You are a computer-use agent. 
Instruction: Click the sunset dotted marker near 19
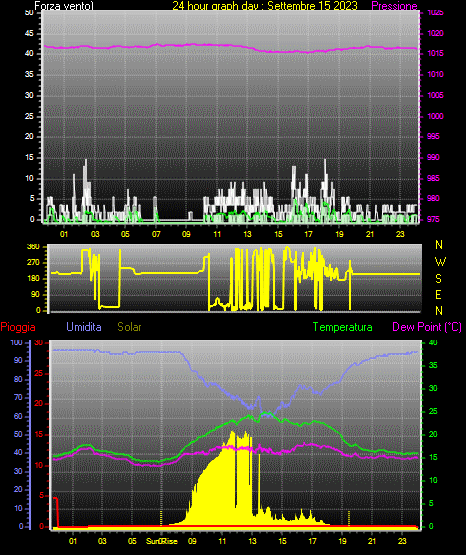[349, 518]
